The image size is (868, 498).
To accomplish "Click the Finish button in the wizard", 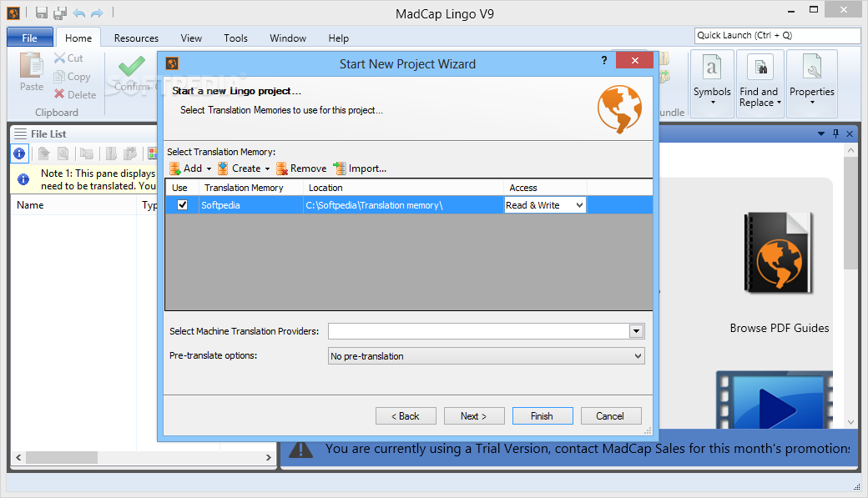I will coord(542,416).
